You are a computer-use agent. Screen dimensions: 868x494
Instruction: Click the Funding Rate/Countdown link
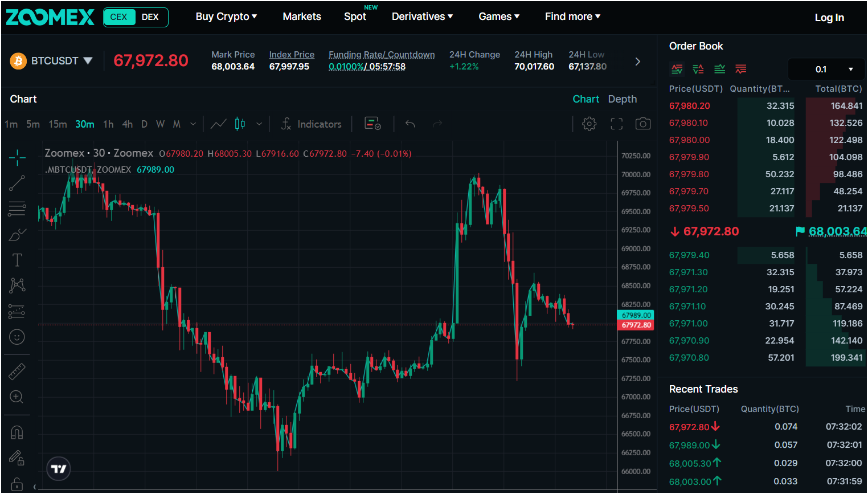click(x=382, y=55)
